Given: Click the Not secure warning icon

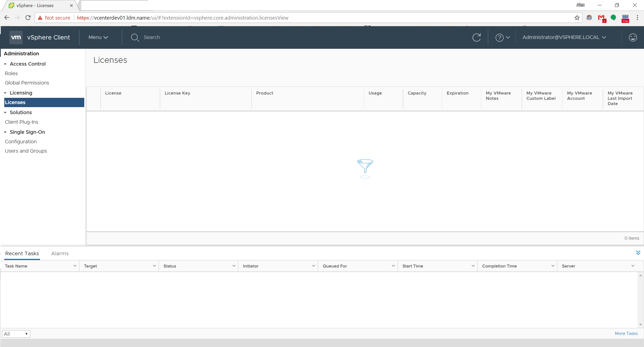Looking at the screenshot, I should (41, 18).
